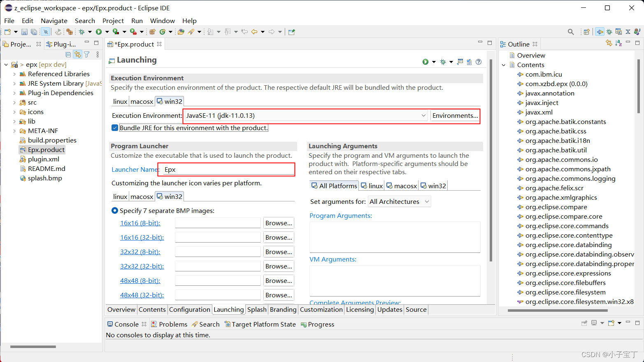Image resolution: width=644 pixels, height=362 pixels.
Task: Click the New wizard toolbar icon
Action: pos(7,32)
